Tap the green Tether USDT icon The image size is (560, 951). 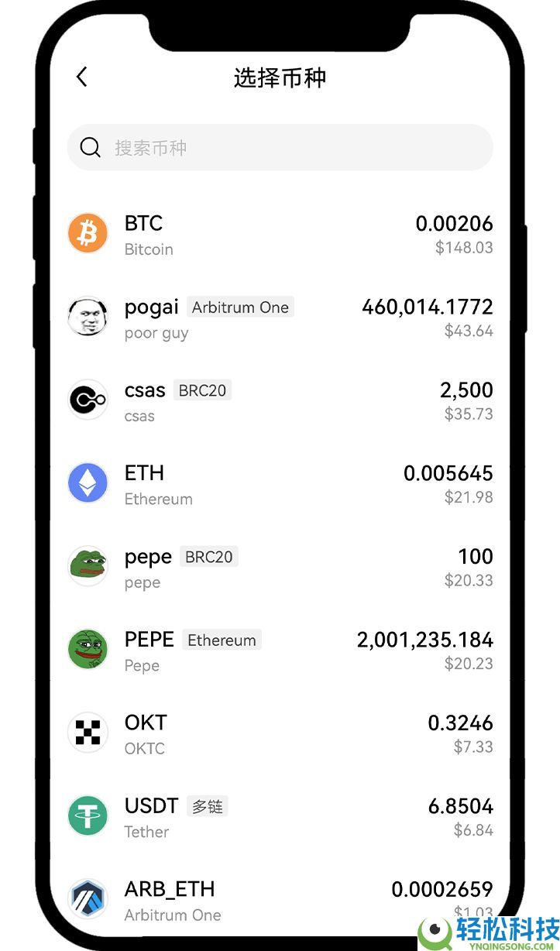coord(88,816)
